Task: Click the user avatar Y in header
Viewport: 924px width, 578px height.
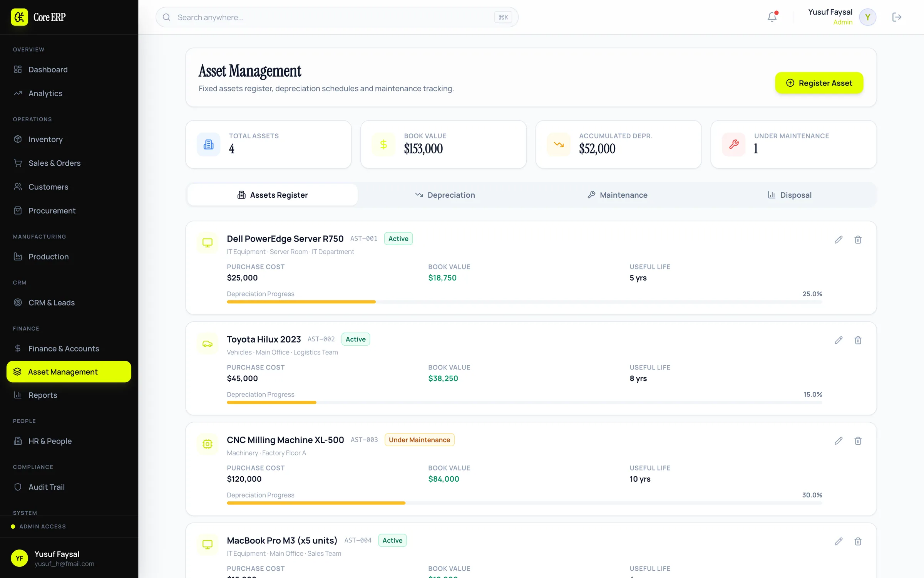Action: [x=868, y=17]
